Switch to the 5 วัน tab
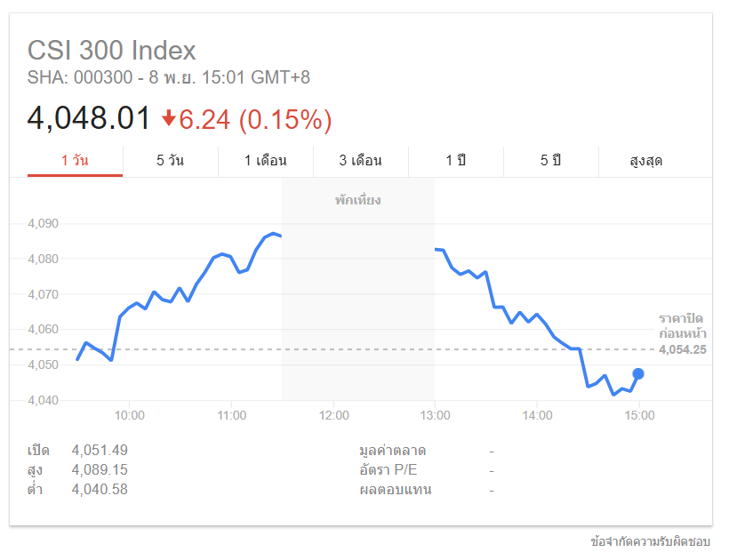Viewport: 729px width, 560px height. point(170,161)
